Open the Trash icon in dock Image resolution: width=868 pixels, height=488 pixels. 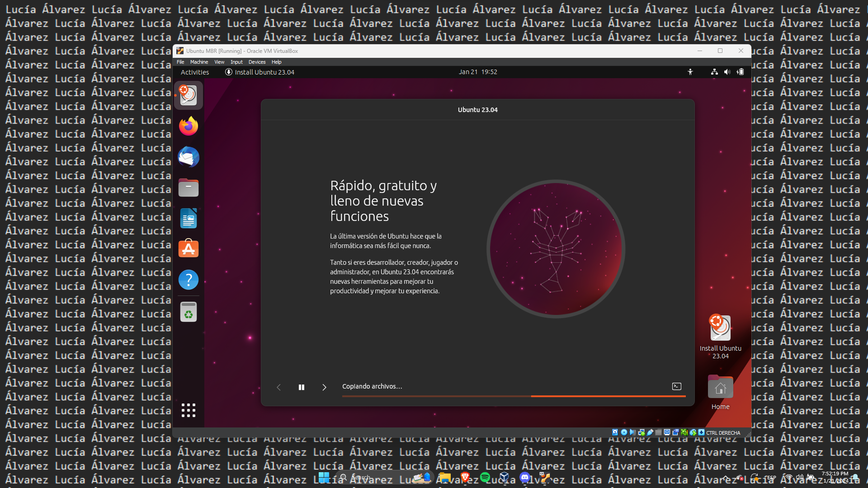(189, 312)
